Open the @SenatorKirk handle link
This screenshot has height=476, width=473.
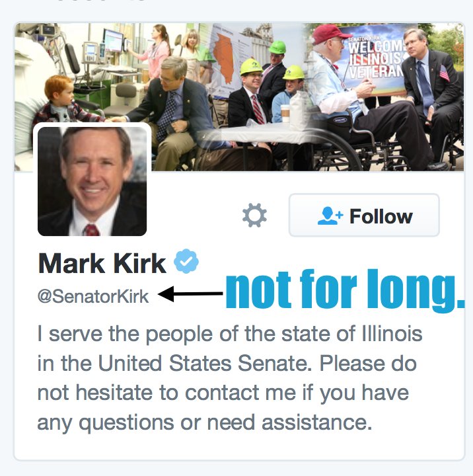pyautogui.click(x=93, y=296)
